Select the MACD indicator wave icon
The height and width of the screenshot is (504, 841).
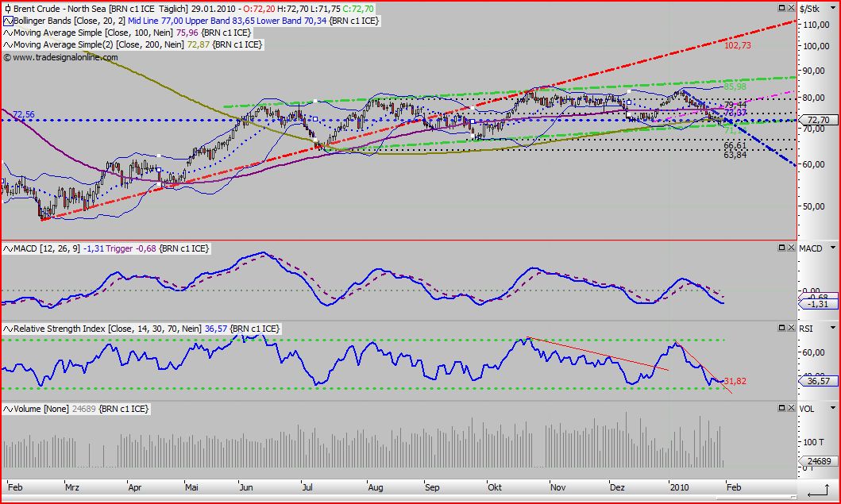8,248
